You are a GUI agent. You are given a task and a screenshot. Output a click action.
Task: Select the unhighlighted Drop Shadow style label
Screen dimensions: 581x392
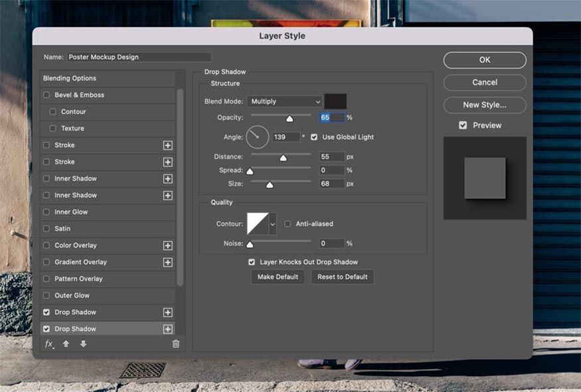point(75,312)
